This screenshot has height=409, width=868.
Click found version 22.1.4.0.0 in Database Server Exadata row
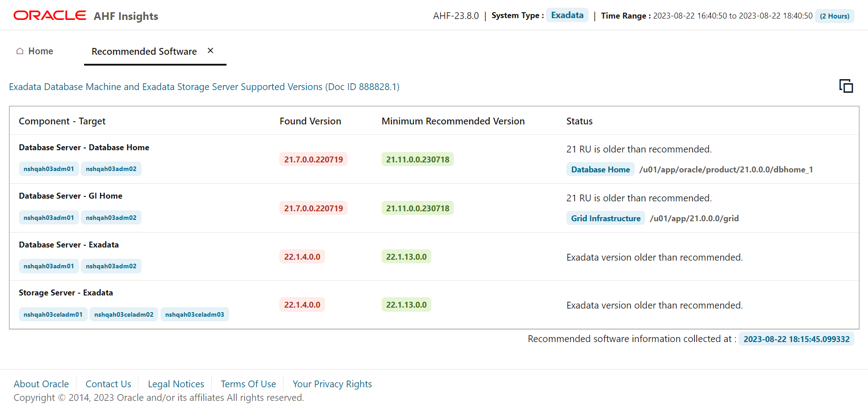point(302,257)
